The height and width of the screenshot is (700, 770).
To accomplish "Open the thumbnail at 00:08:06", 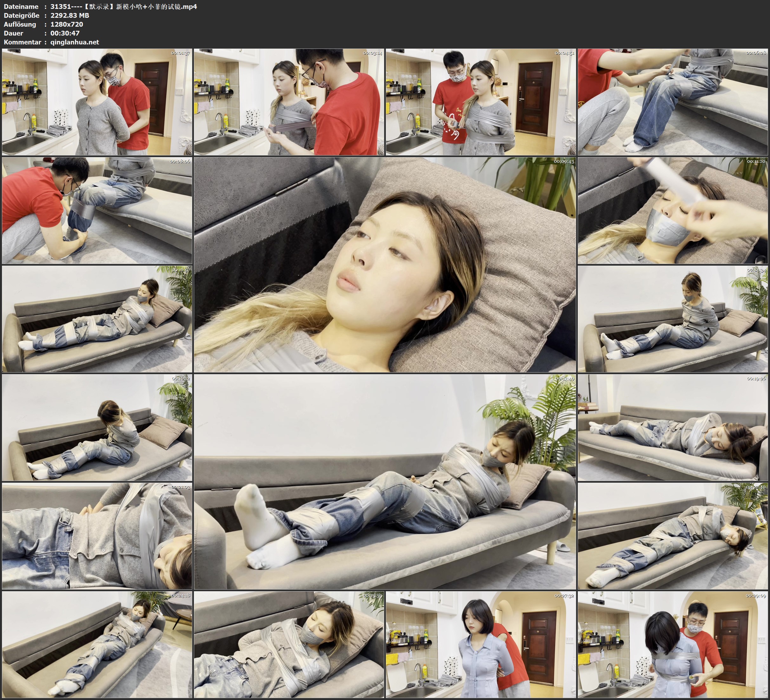I will [97, 210].
